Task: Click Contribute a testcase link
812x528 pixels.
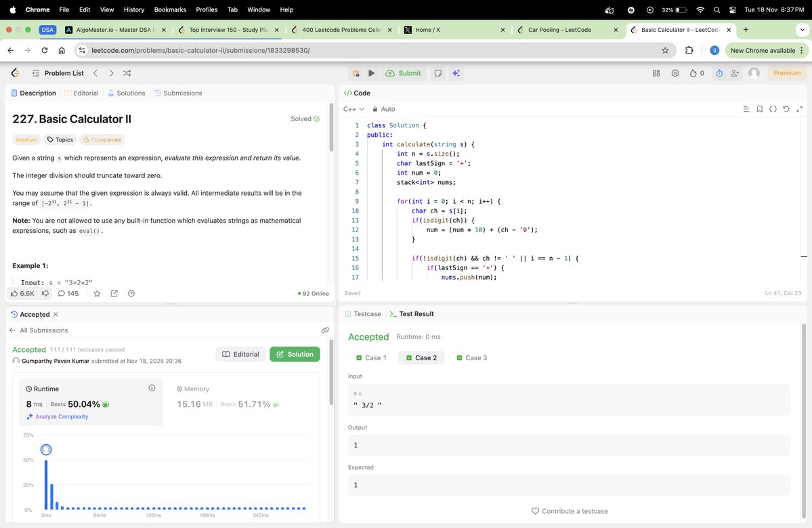Action: (570, 511)
